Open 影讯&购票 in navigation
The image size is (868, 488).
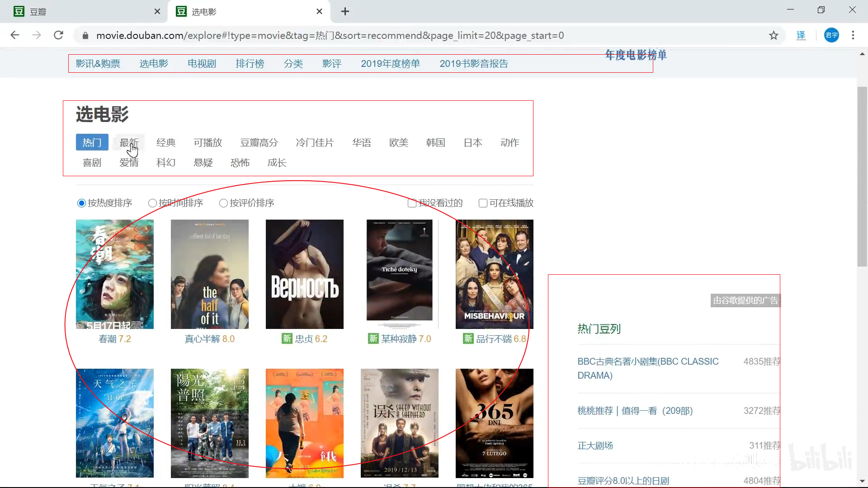click(x=98, y=64)
